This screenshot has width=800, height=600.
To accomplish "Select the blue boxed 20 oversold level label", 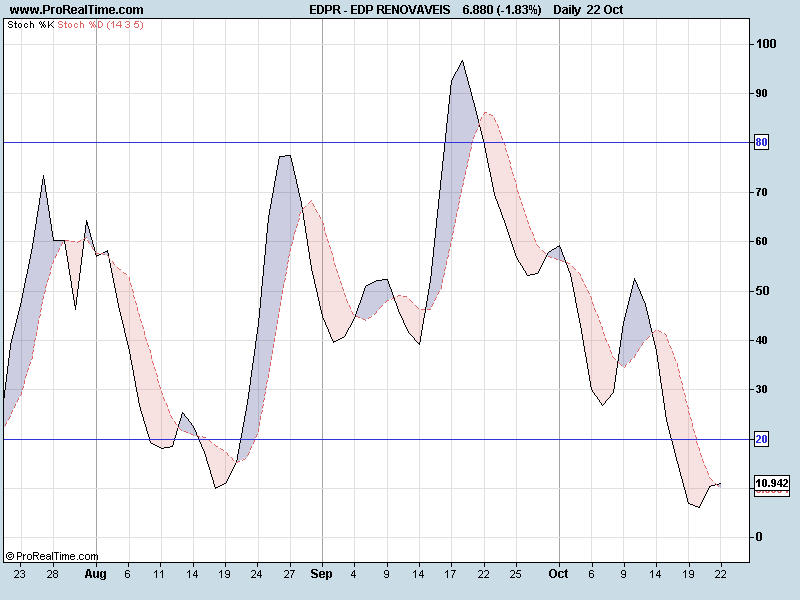I will pyautogui.click(x=761, y=439).
